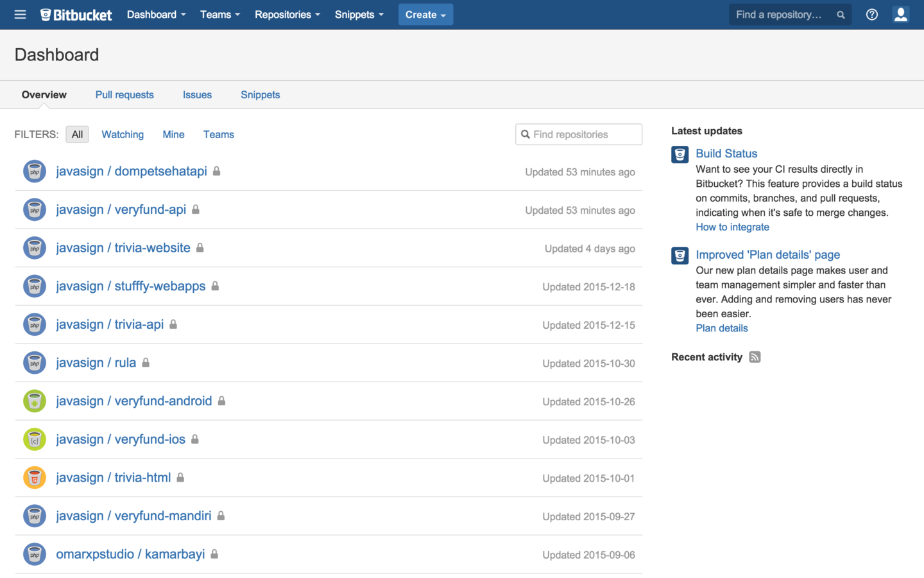The height and width of the screenshot is (578, 924).
Task: Open the Build Status update link
Action: coord(726,153)
